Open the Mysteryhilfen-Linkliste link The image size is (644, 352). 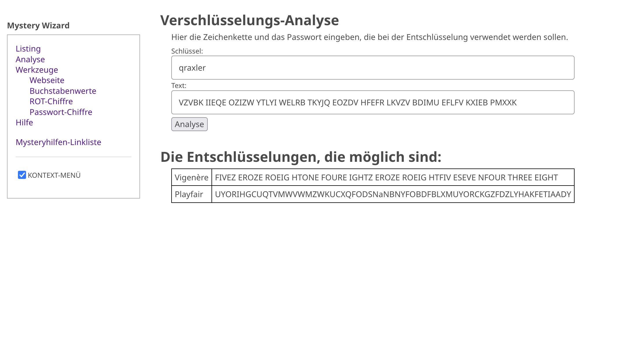pos(58,142)
